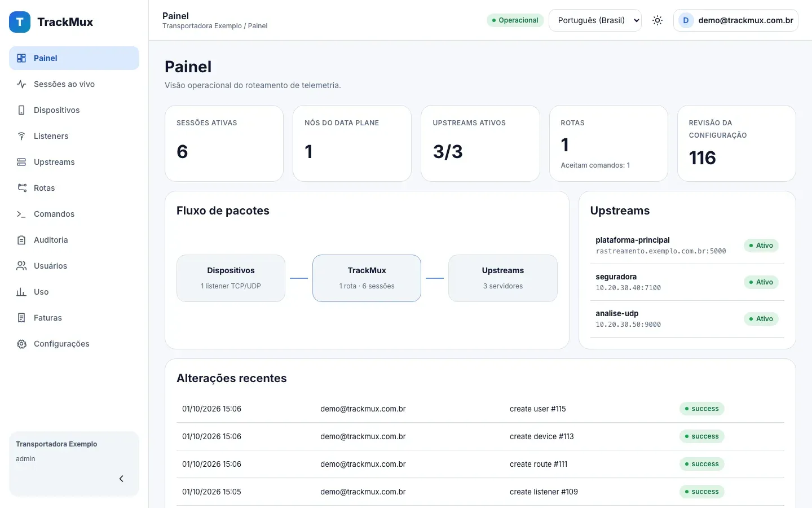Click the 'create listener #109' entry

coord(544,492)
